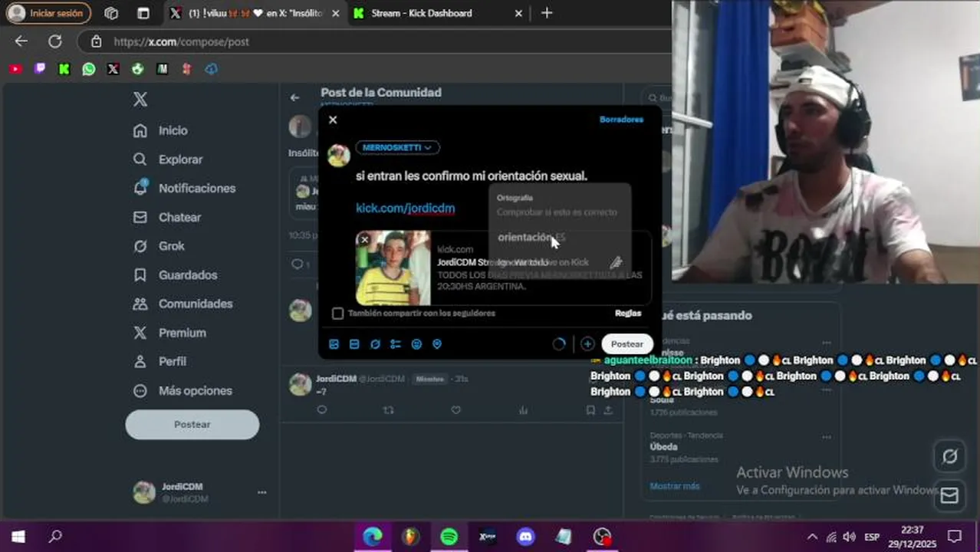Viewport: 980px width, 552px height.
Task: Close the 'Stream - Kick Dashboard' tab
Action: [x=518, y=13]
